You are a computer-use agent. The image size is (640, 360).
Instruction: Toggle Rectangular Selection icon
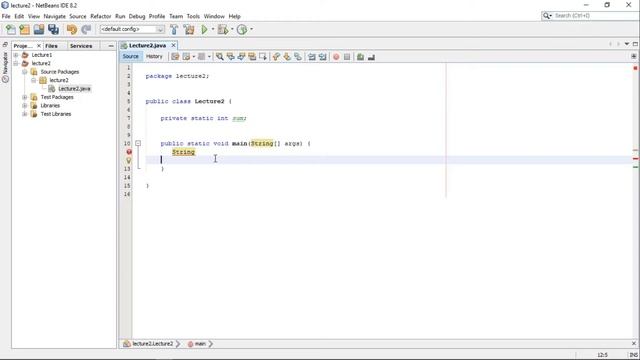tap(263, 57)
